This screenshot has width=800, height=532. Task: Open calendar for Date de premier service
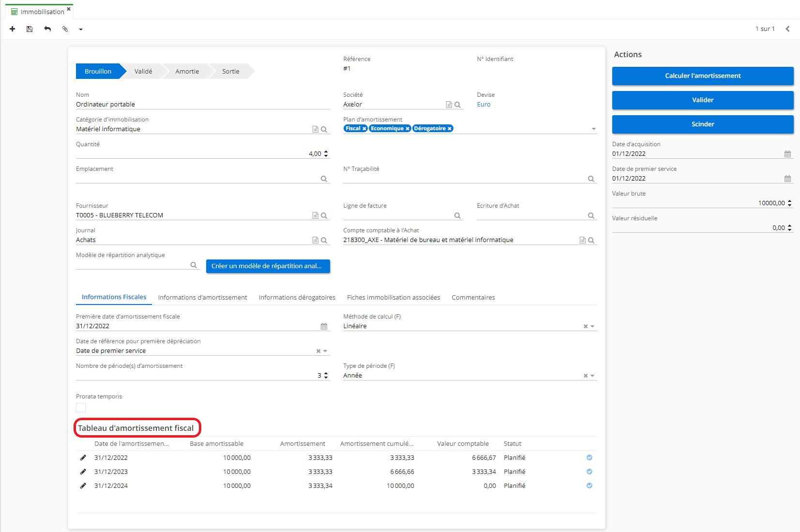pyautogui.click(x=788, y=179)
